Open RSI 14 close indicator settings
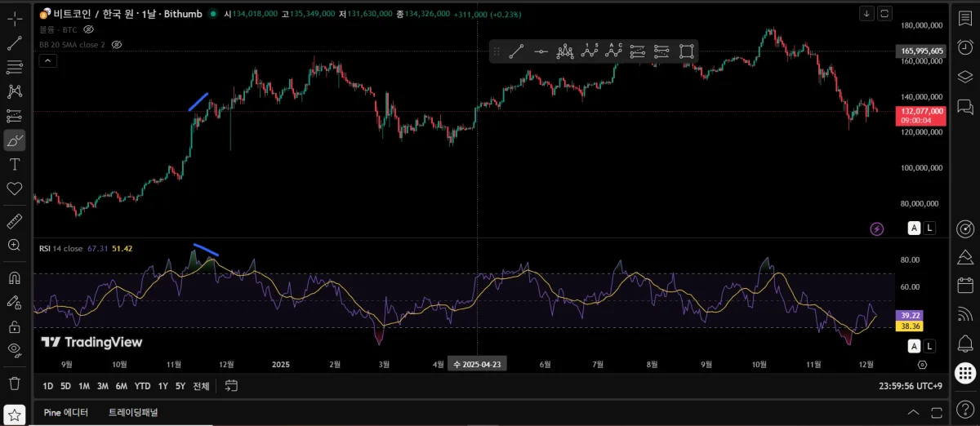The width and height of the screenshot is (980, 426). point(60,248)
